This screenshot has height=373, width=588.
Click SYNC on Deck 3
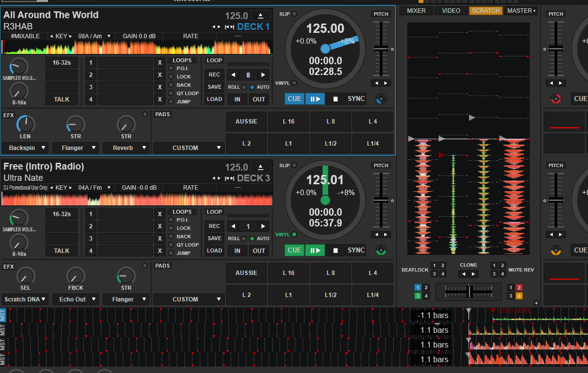pyautogui.click(x=356, y=250)
